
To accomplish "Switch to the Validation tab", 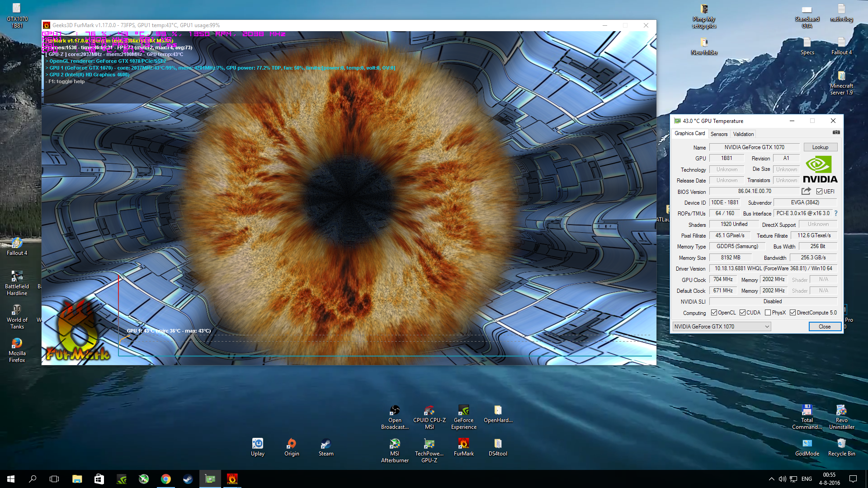I will pos(743,134).
